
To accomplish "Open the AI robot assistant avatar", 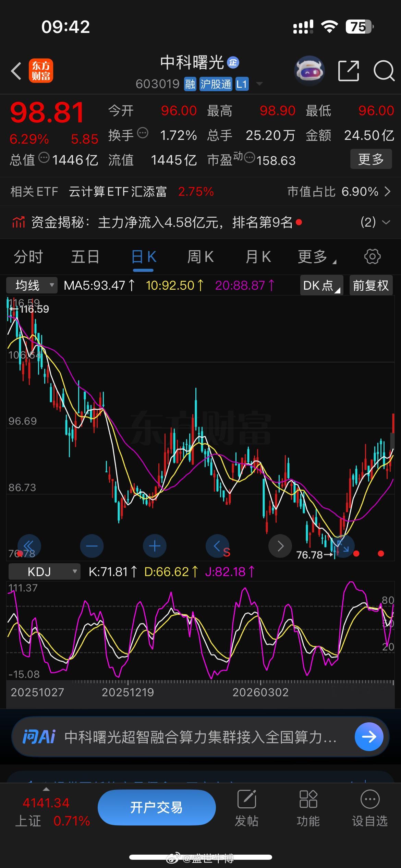I will (309, 71).
